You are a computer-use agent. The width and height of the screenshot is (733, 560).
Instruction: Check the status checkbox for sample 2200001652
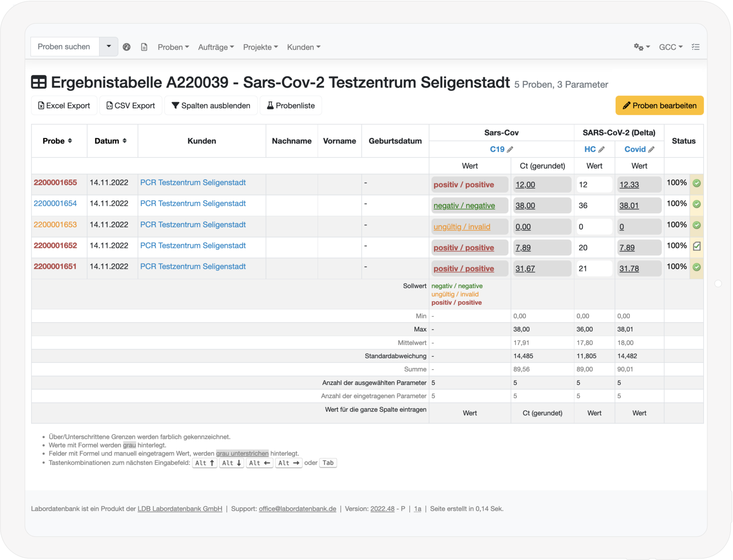697,247
